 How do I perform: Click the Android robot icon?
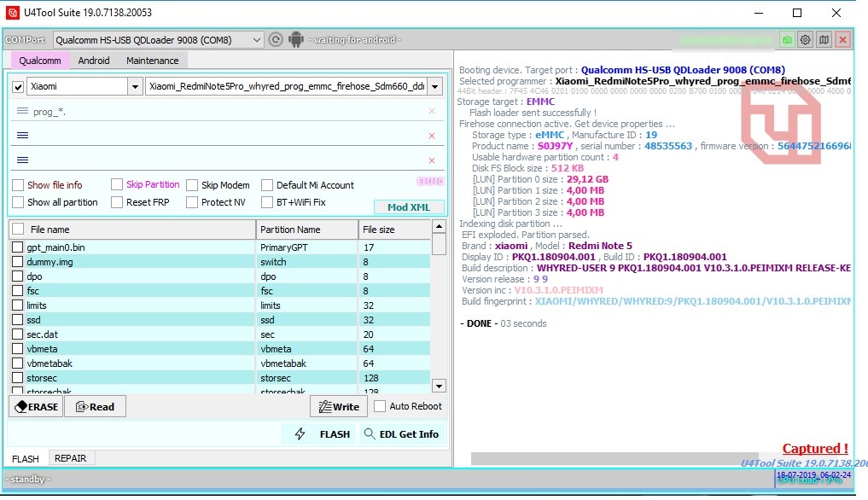295,39
